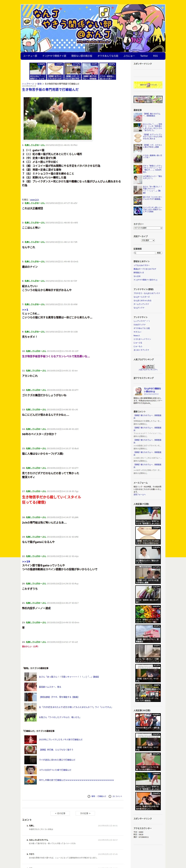Click the horse thumbnail in 動物 category list
Viewport: 186px width, 868px height.
(30, 717)
